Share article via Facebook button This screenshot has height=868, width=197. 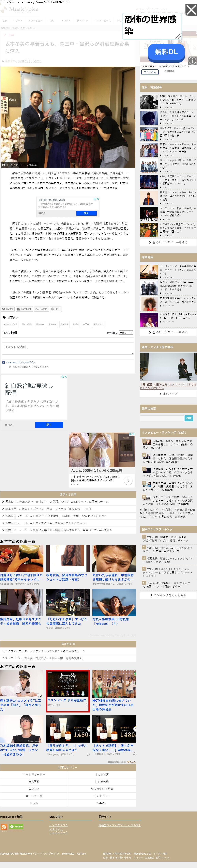24,309
